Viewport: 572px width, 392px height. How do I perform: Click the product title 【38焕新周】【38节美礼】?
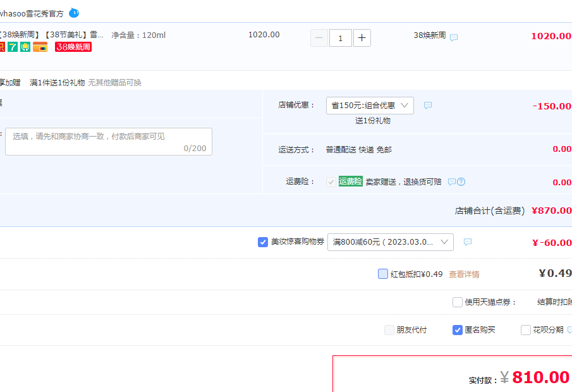coord(51,35)
